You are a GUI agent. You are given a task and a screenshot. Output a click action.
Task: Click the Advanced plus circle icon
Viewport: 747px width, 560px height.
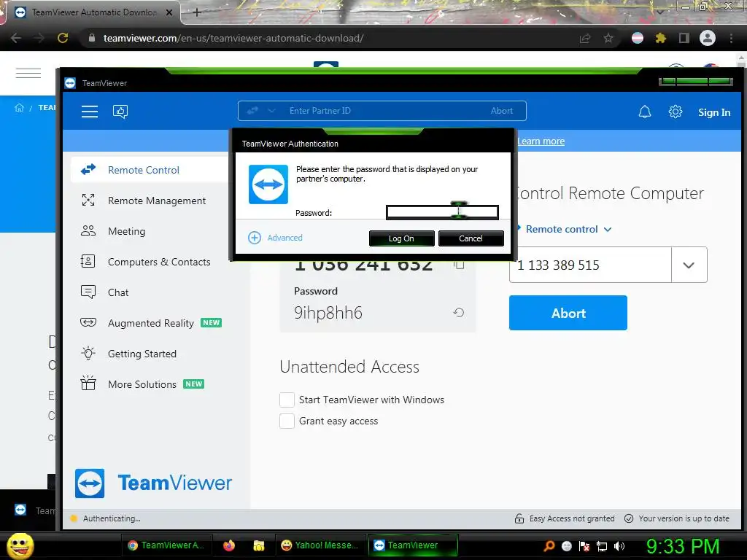click(x=255, y=238)
